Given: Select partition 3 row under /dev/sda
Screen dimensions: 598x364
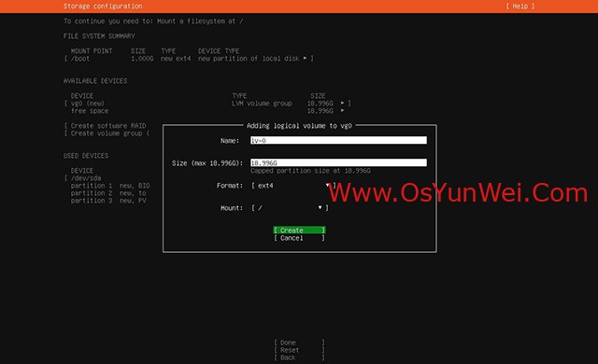Looking at the screenshot, I should point(108,201).
